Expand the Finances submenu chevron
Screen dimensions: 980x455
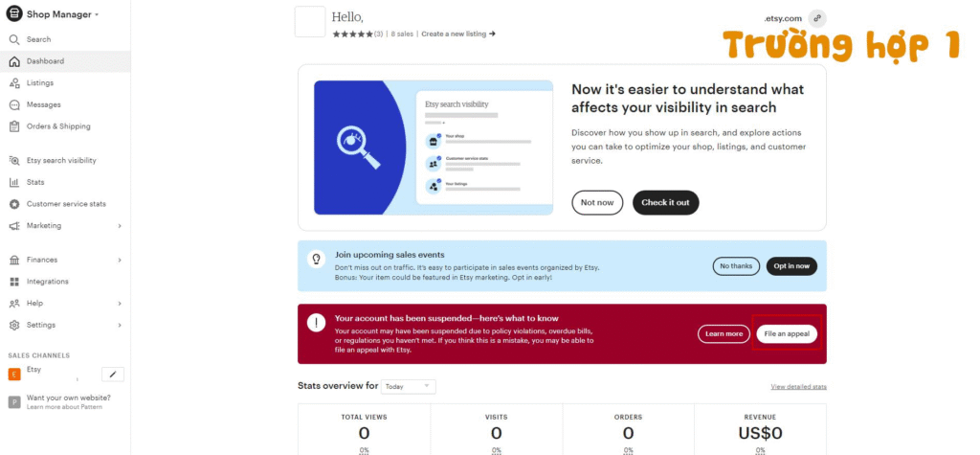[120, 260]
